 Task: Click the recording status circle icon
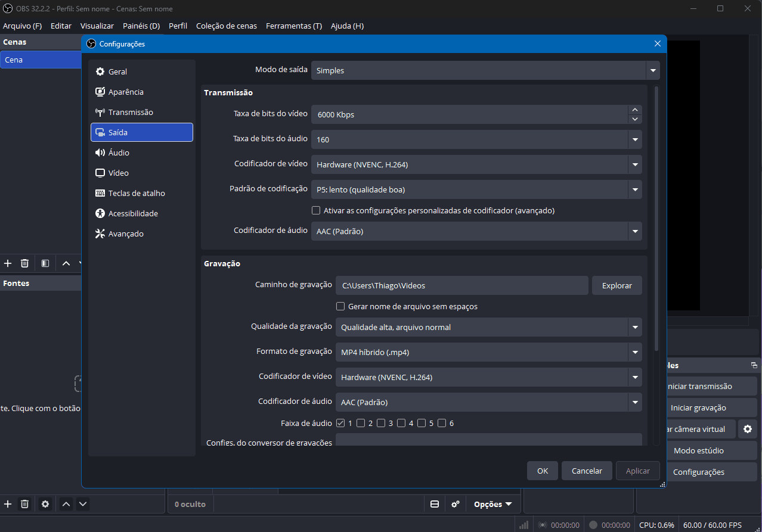(x=593, y=525)
